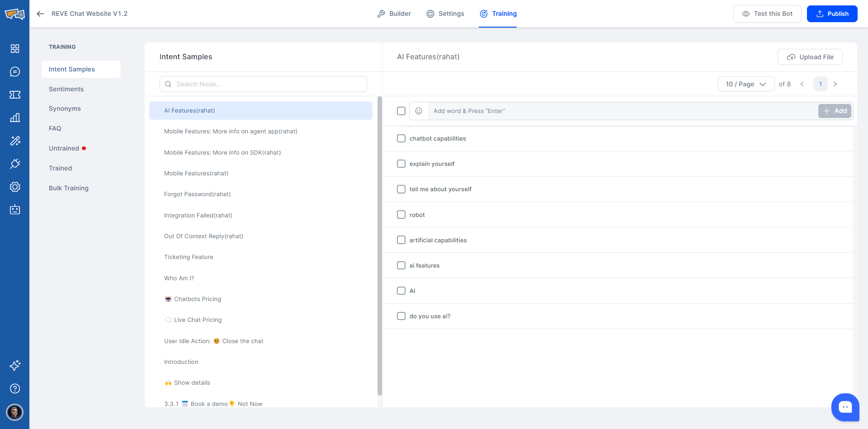
Task: Go to the previous page arrow
Action: coord(802,84)
